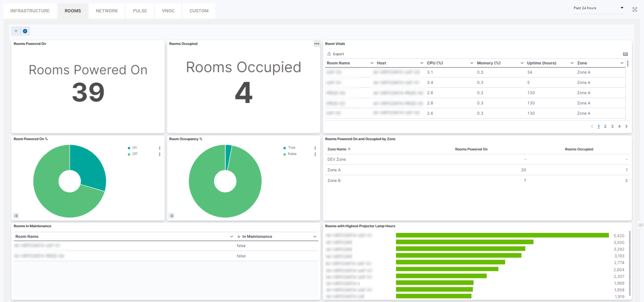
Task: Click the projector lamp hours panel scrollbar
Action: [x=630, y=263]
